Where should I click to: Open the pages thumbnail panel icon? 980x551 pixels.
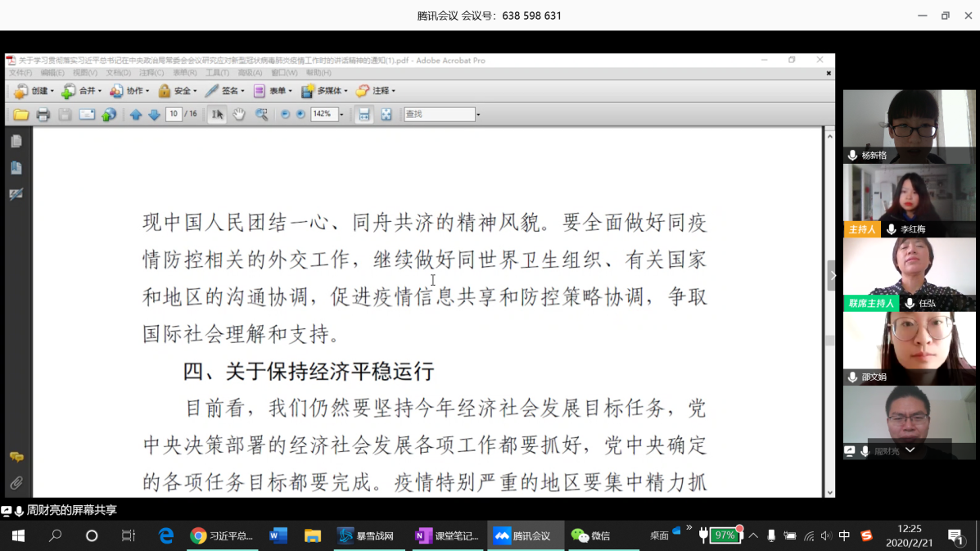coord(16,142)
